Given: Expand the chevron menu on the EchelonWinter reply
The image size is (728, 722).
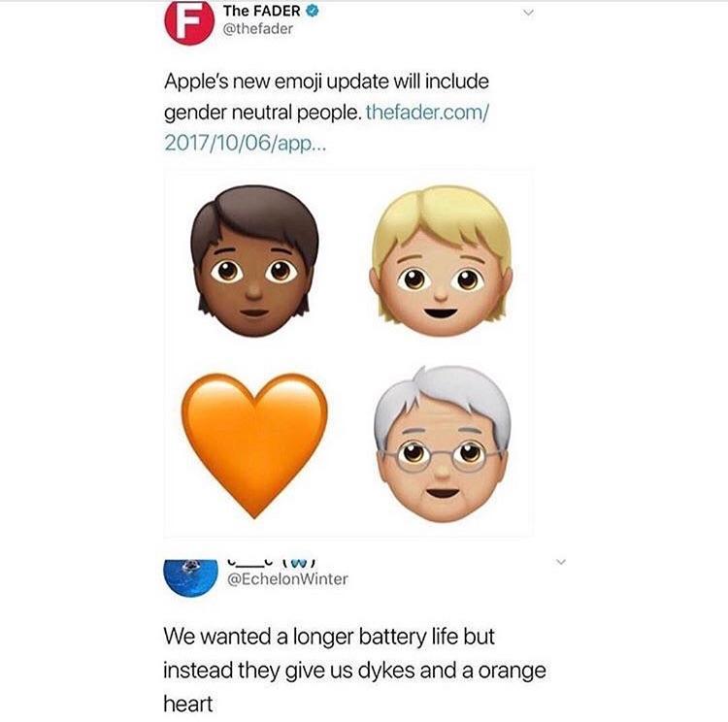Looking at the screenshot, I should (561, 562).
